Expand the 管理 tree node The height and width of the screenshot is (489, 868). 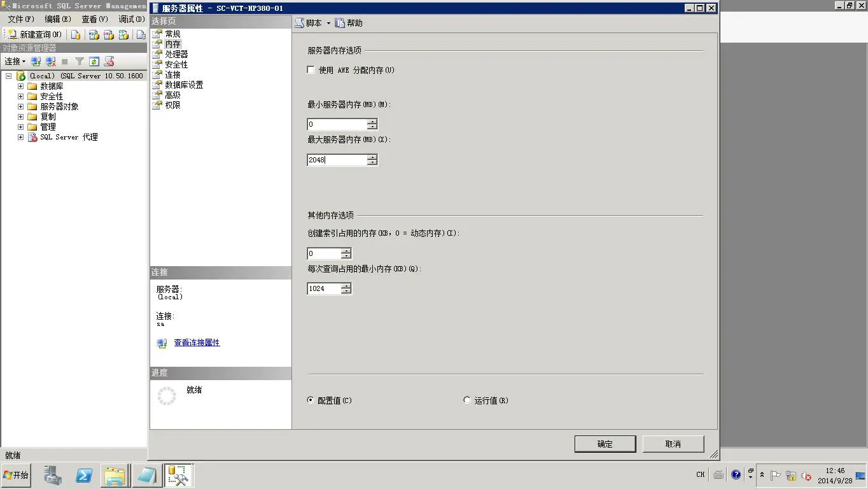coord(20,127)
